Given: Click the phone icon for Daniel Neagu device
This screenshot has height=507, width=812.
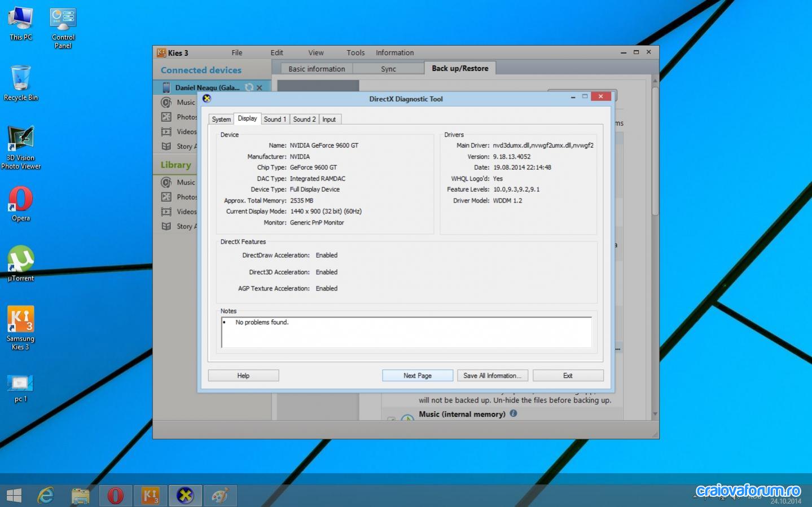Looking at the screenshot, I should pyautogui.click(x=166, y=87).
